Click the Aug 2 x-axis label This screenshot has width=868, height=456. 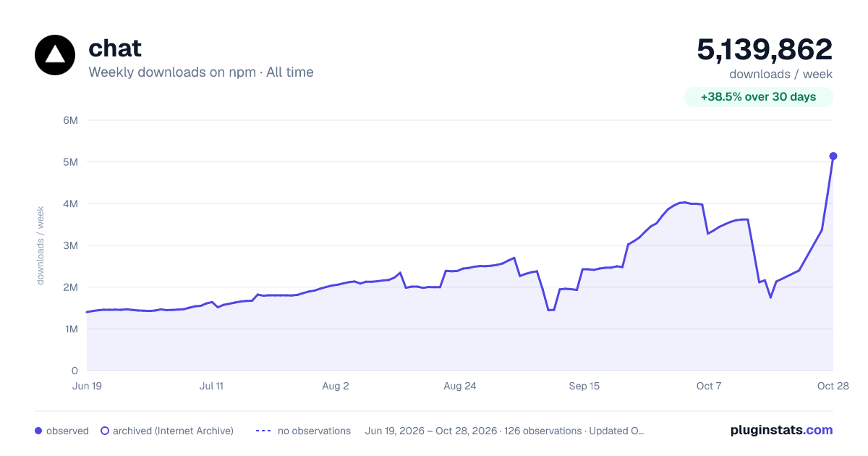tap(336, 386)
